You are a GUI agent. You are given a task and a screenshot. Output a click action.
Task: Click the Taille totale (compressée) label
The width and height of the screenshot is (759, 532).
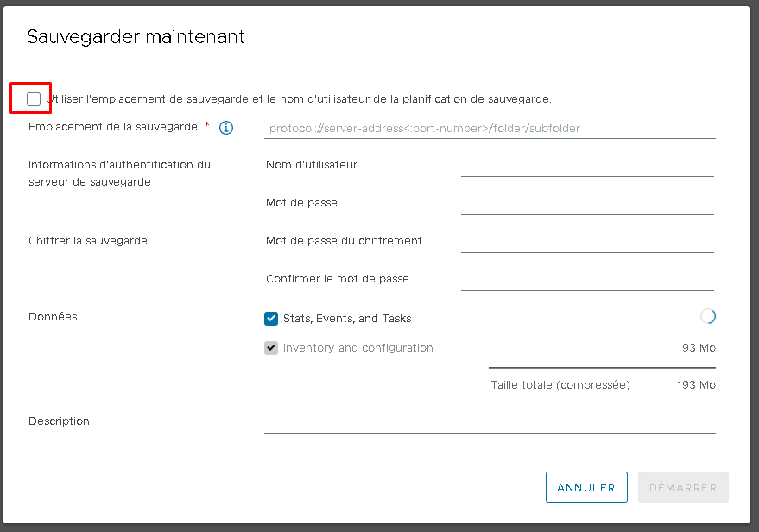560,385
